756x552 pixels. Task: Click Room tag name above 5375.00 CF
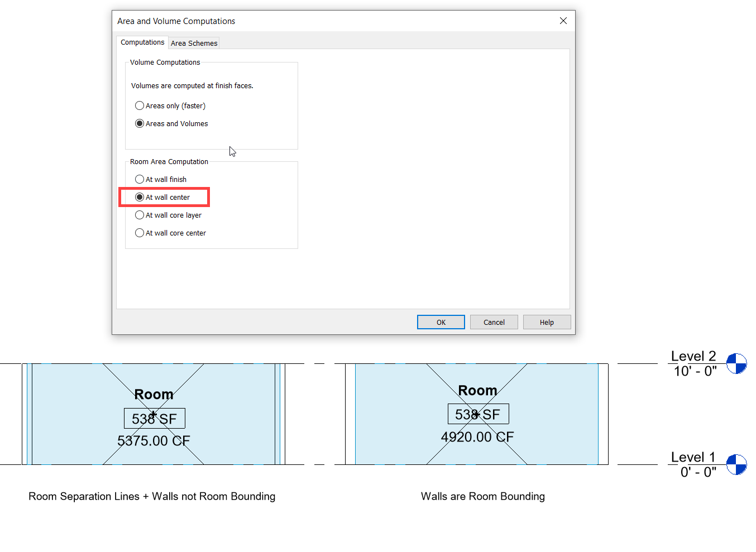tap(154, 395)
